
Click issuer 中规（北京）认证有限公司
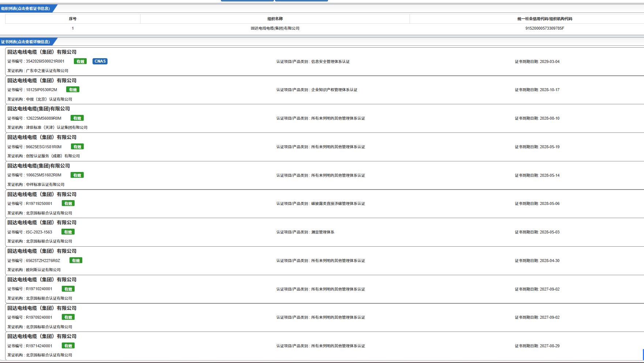pos(49,99)
